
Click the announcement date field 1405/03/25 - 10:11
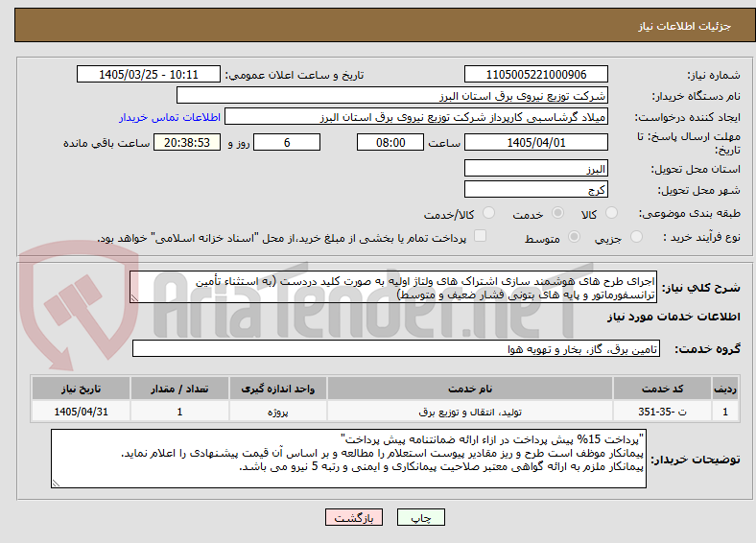pyautogui.click(x=149, y=74)
